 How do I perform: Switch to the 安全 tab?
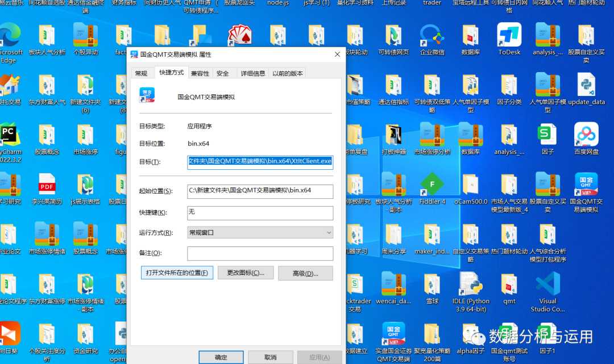coord(223,73)
